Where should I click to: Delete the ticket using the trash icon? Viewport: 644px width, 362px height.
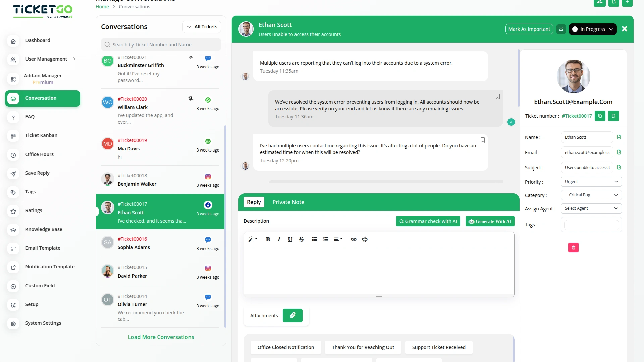574,247
